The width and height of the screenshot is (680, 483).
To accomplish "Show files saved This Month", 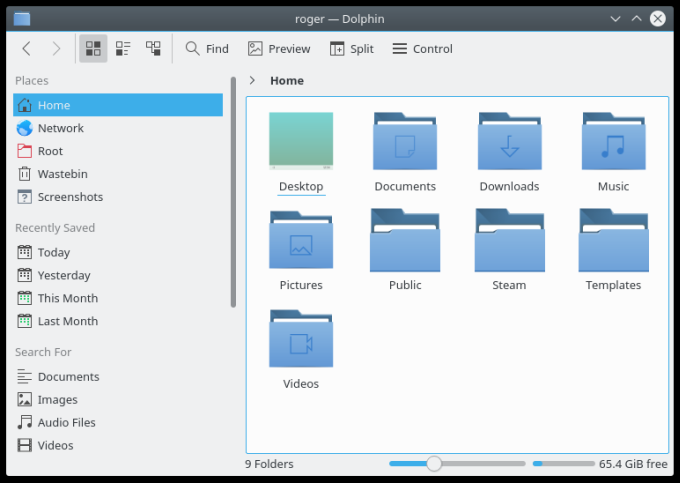I will (x=67, y=298).
